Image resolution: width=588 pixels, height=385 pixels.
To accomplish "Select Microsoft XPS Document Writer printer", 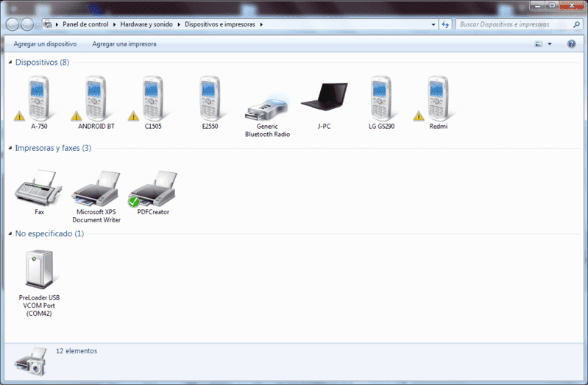I will [x=96, y=194].
